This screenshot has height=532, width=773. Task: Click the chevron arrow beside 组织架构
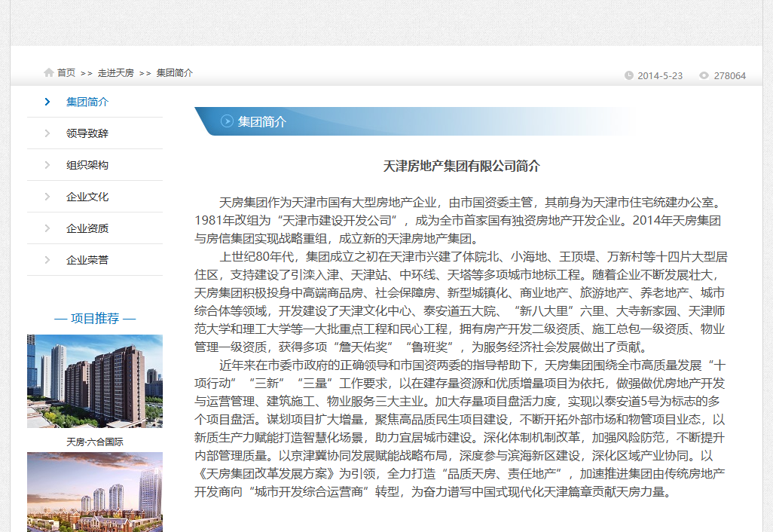[47, 165]
